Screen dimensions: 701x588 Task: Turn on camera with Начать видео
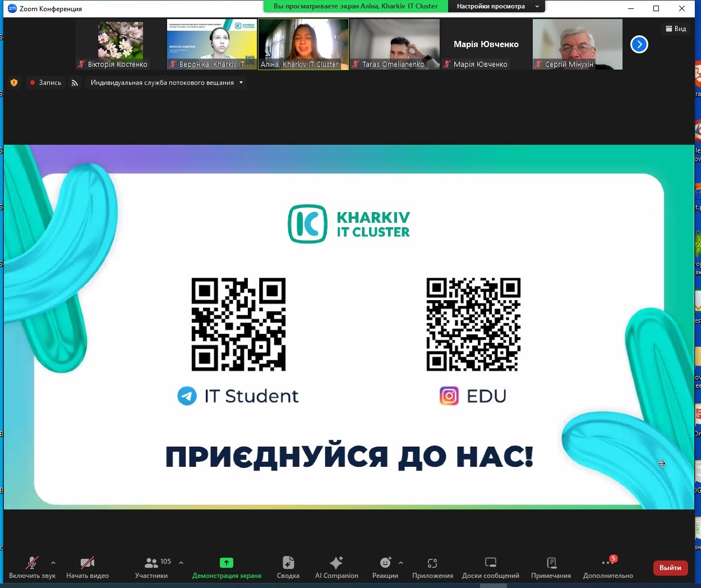[x=87, y=567]
